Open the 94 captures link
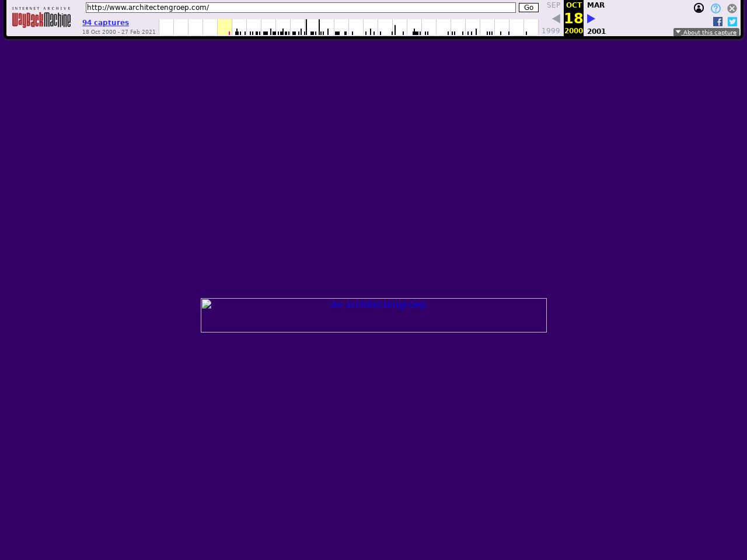This screenshot has width=747, height=560. 106,23
